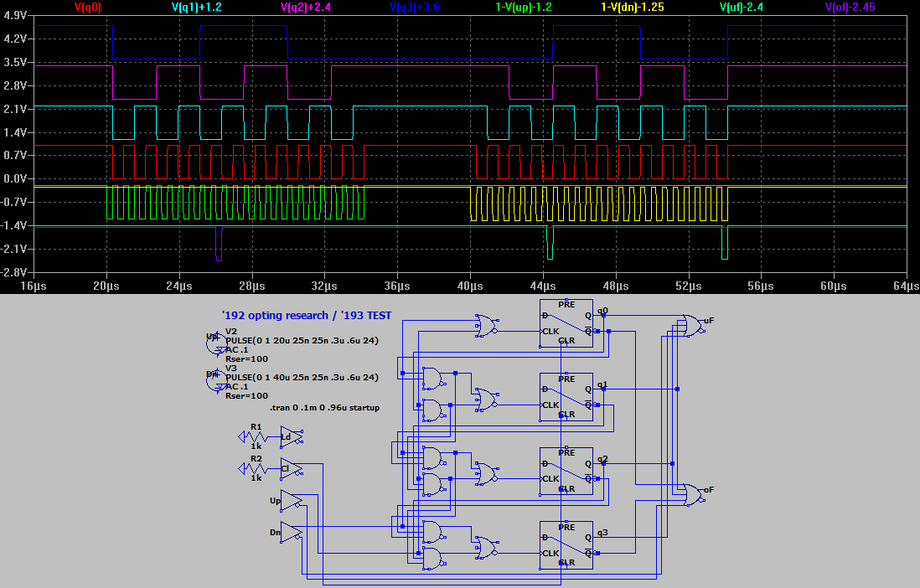Select the uF output OR gate
Screen dimensions: 920x588
[691, 324]
